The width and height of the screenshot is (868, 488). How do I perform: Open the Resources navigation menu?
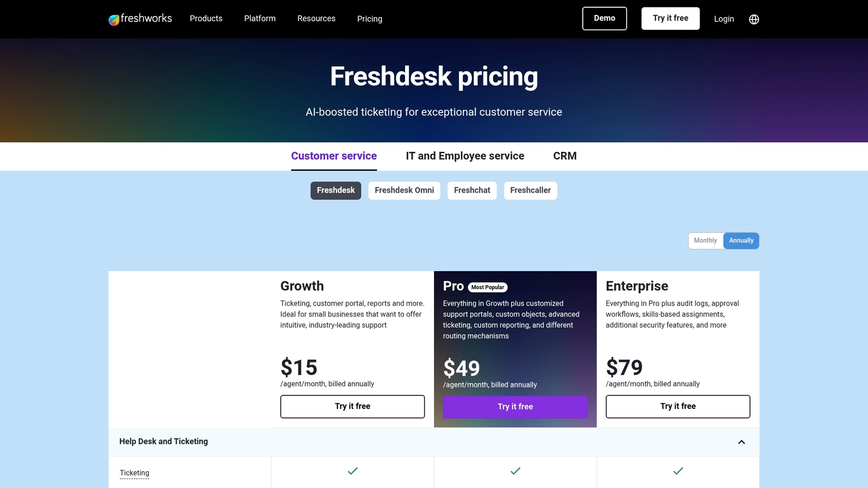pyautogui.click(x=316, y=19)
